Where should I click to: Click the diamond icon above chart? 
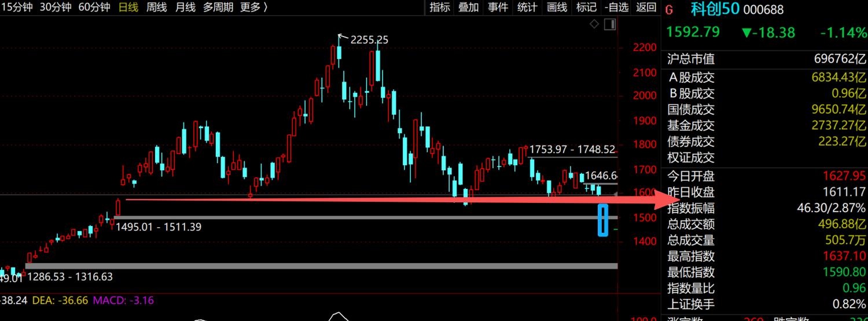tap(594, 24)
